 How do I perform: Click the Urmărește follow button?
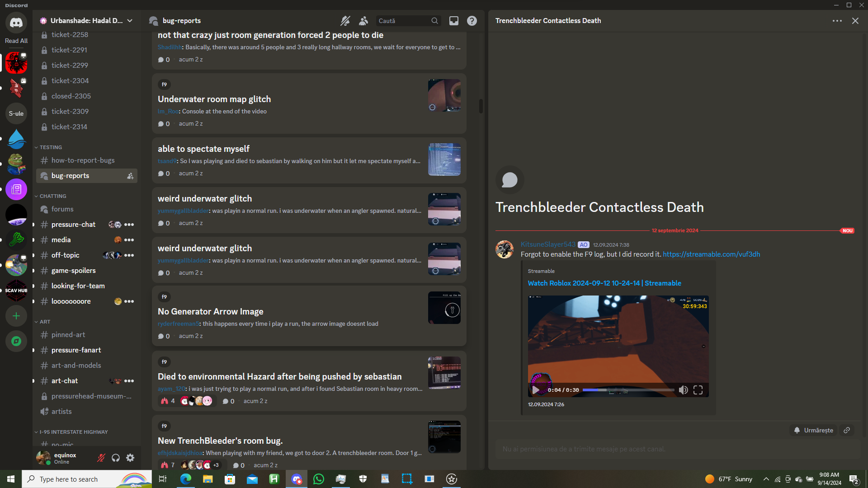(x=813, y=430)
